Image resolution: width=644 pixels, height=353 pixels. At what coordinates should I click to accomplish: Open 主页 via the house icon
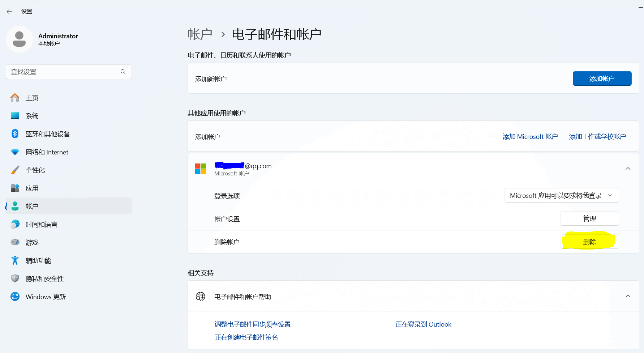coord(15,98)
